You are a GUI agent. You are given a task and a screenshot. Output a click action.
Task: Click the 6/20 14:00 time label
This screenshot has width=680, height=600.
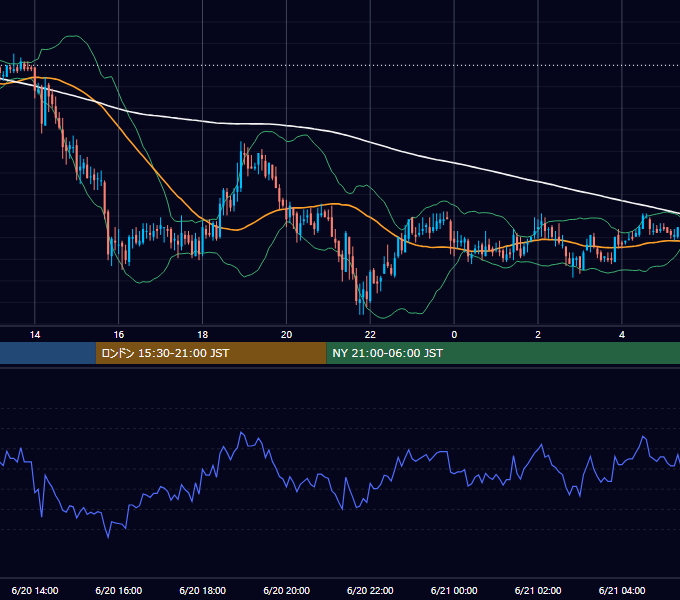click(35, 590)
